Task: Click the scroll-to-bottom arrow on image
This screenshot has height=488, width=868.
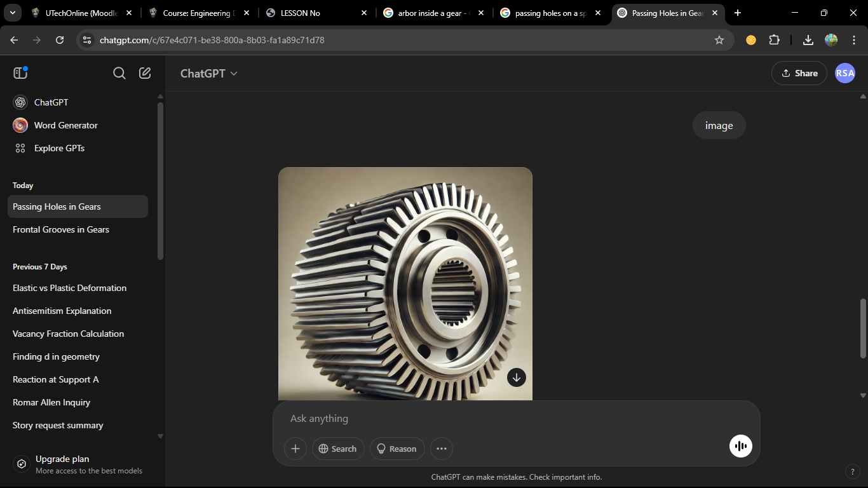Action: pyautogui.click(x=517, y=377)
